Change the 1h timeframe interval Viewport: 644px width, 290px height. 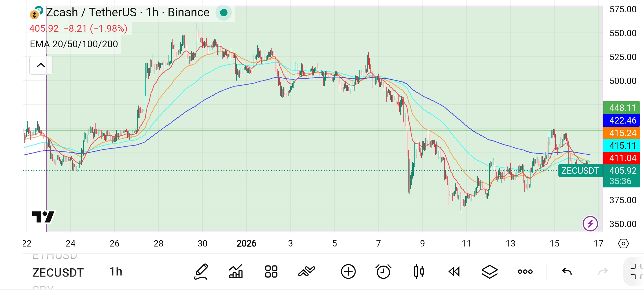point(116,272)
